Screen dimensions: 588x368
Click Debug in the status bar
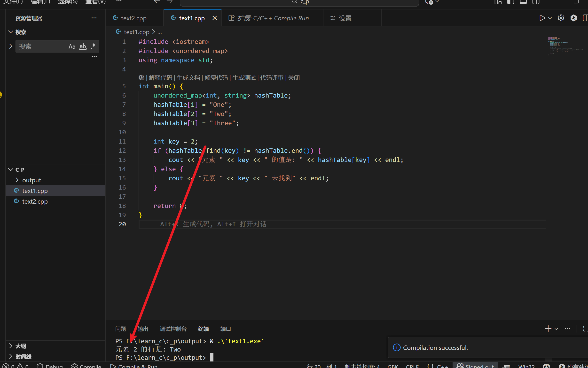[x=50, y=366]
